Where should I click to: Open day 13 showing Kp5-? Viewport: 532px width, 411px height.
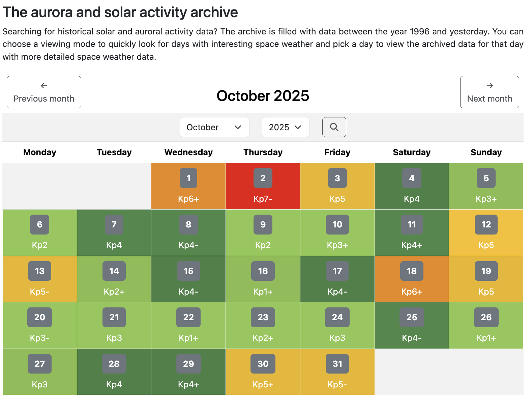[x=40, y=279]
